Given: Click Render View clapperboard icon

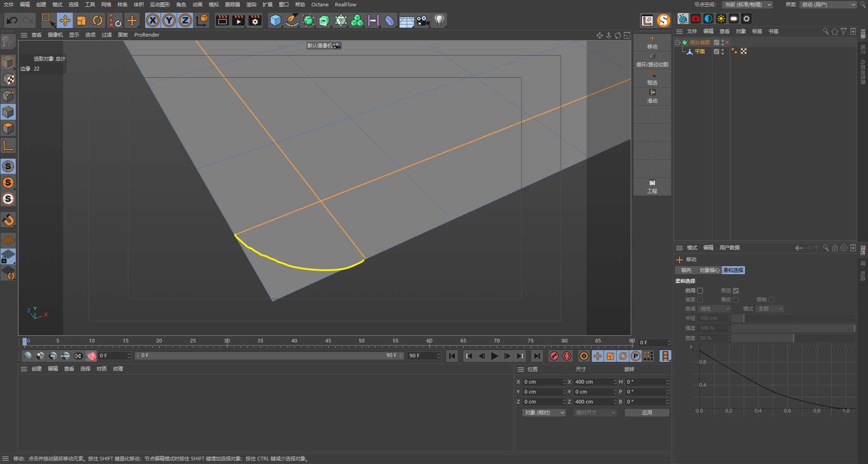Looking at the screenshot, I should 222,20.
